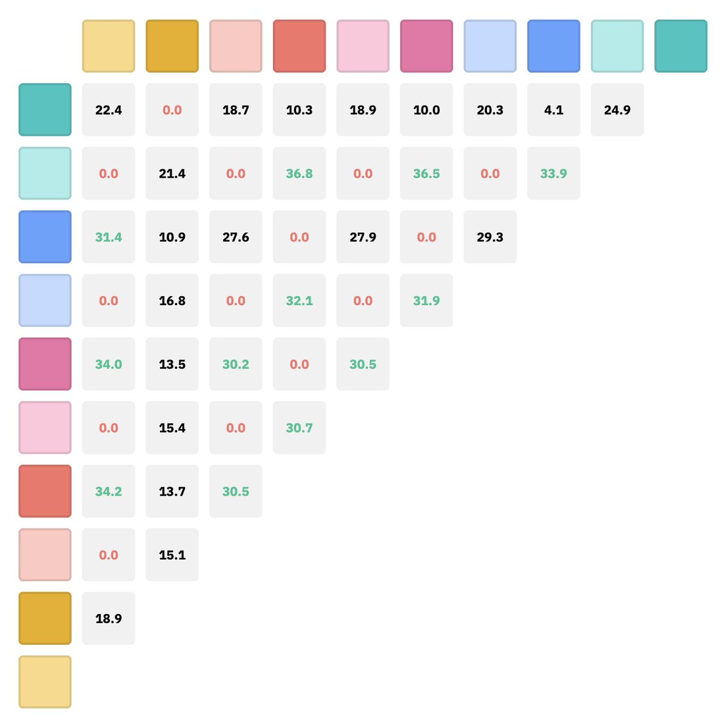Select the 29.3 contrast cell
Viewport: 726px width, 728px height.
tap(490, 237)
